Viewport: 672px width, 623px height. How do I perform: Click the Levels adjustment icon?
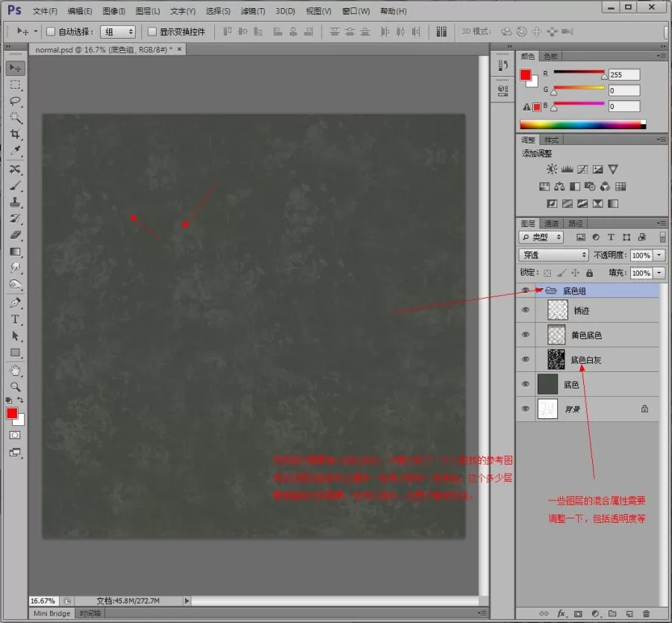[567, 169]
